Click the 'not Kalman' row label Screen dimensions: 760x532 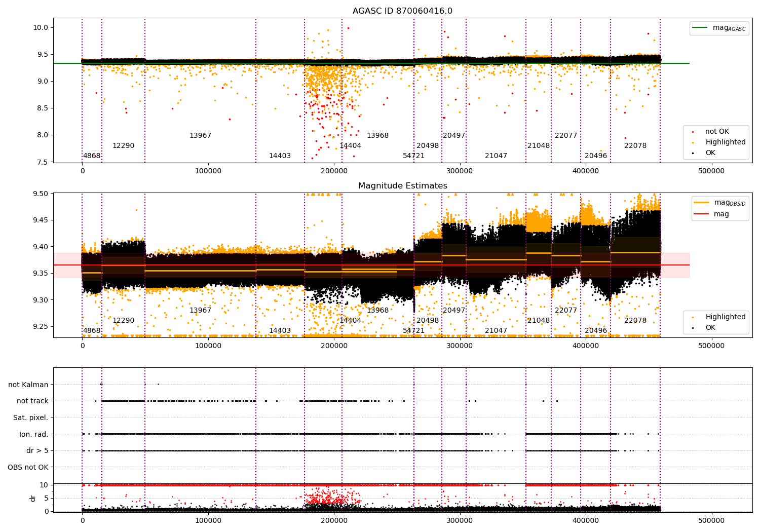coord(28,385)
